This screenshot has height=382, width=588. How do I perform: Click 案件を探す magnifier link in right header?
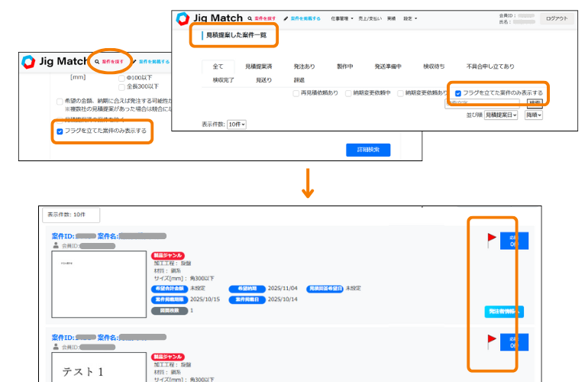(x=260, y=18)
